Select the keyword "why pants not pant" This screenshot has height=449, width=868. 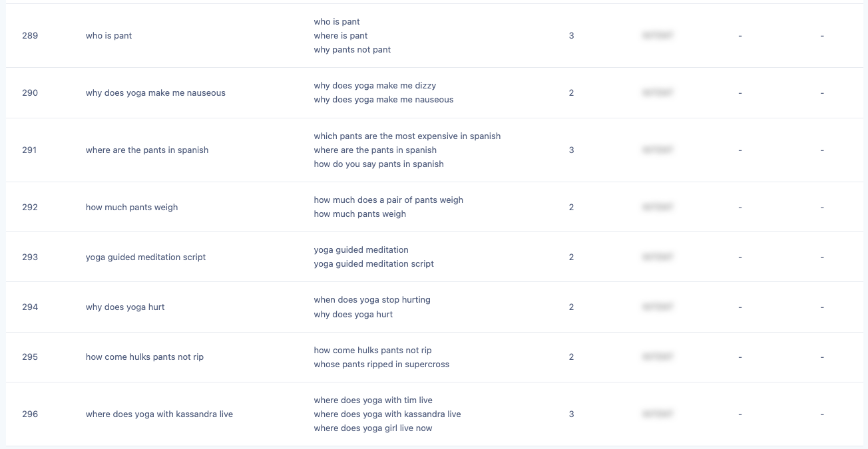tap(352, 50)
